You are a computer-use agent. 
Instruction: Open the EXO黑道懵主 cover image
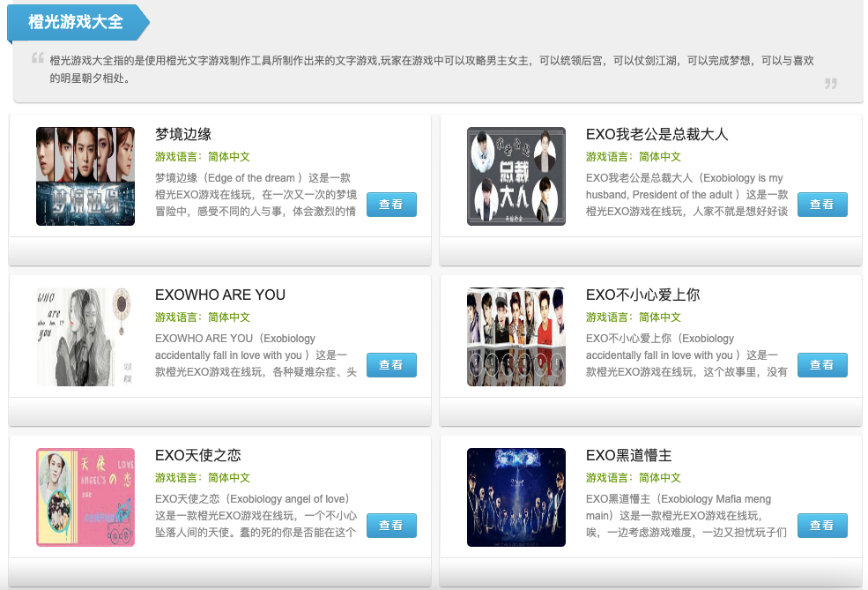(516, 497)
